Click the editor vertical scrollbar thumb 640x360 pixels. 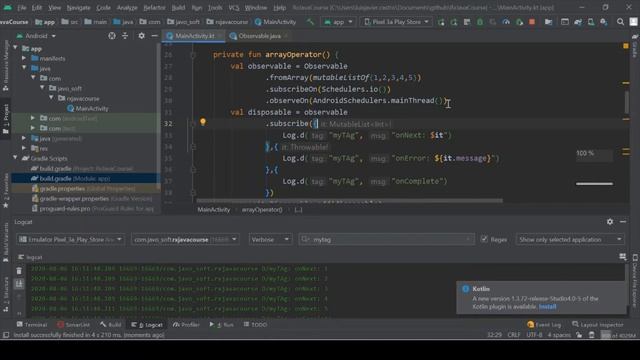[627, 102]
